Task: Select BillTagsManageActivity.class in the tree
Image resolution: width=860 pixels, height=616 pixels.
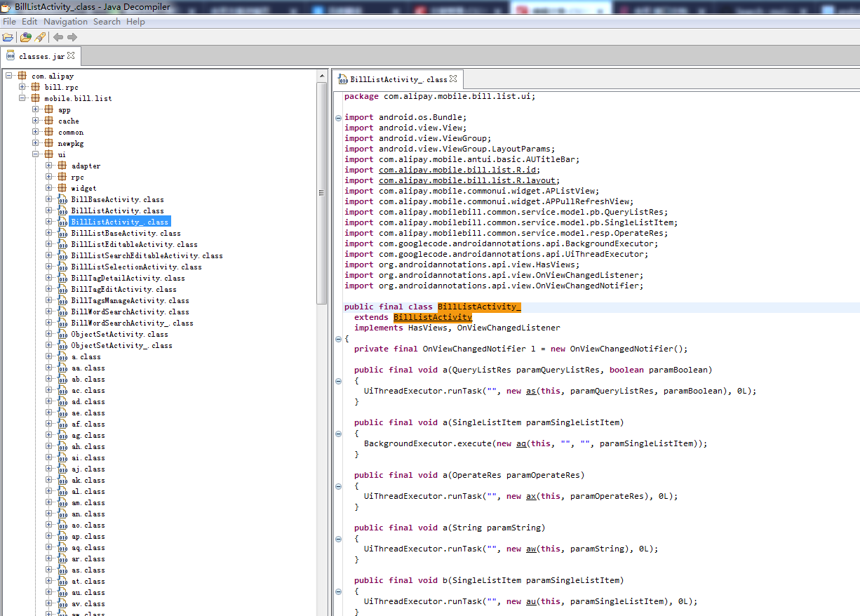Action: click(x=130, y=300)
